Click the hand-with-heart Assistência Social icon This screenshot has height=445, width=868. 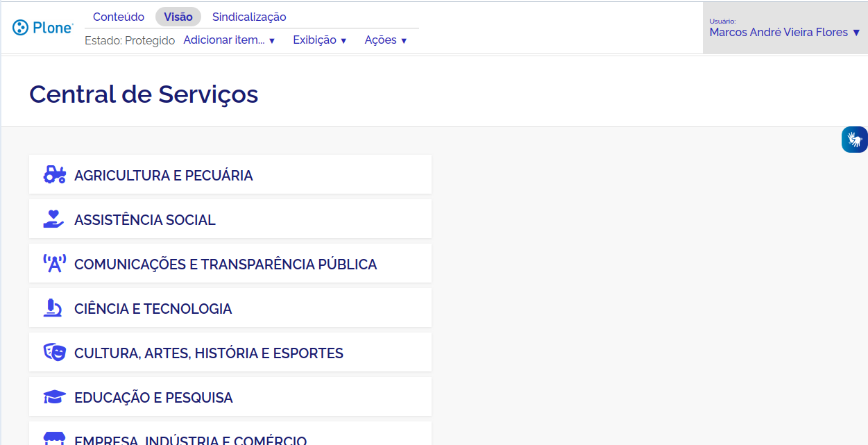click(54, 219)
